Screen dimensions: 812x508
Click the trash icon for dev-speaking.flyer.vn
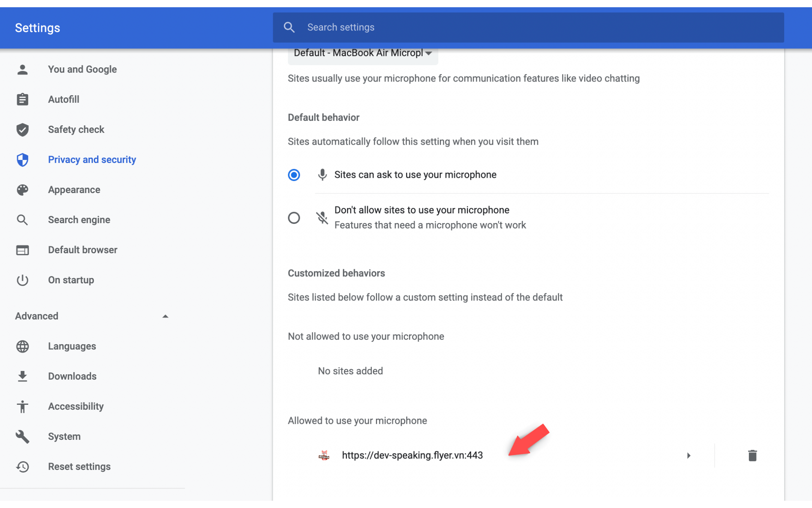(752, 455)
